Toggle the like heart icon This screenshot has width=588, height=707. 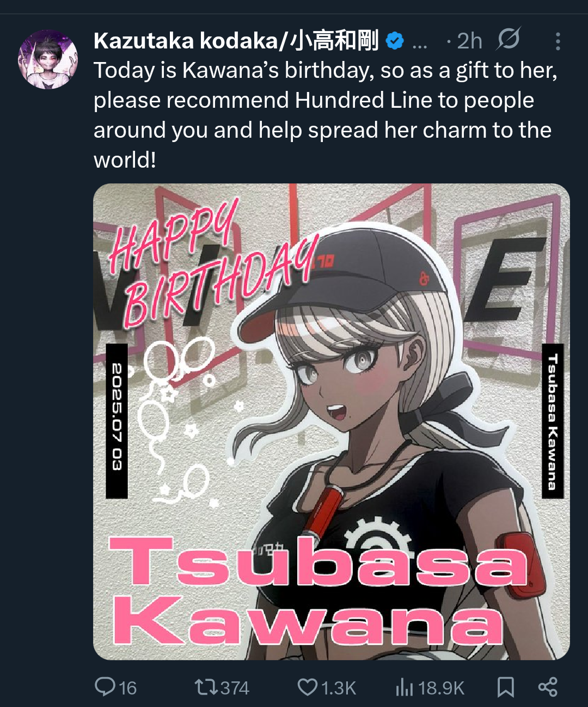tap(308, 687)
